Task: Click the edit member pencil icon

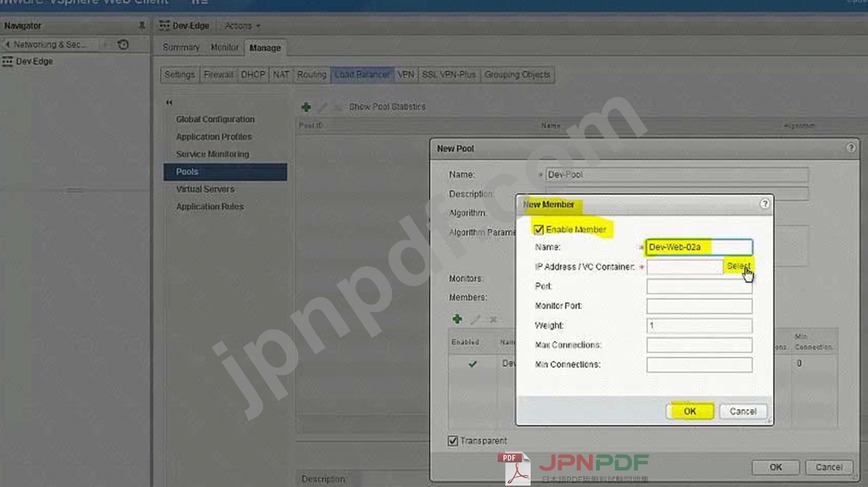Action: [475, 320]
